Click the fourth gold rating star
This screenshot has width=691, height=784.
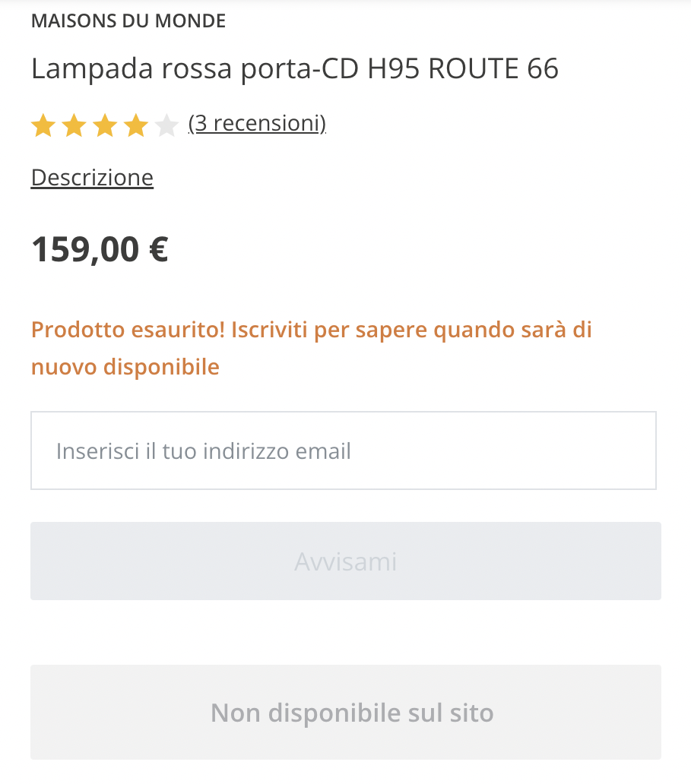[135, 125]
